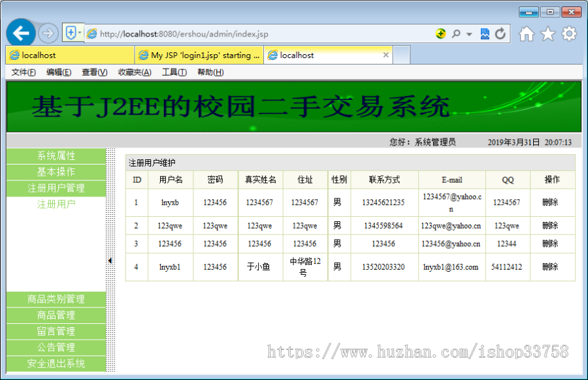Click the Back navigation arrow

(x=20, y=33)
